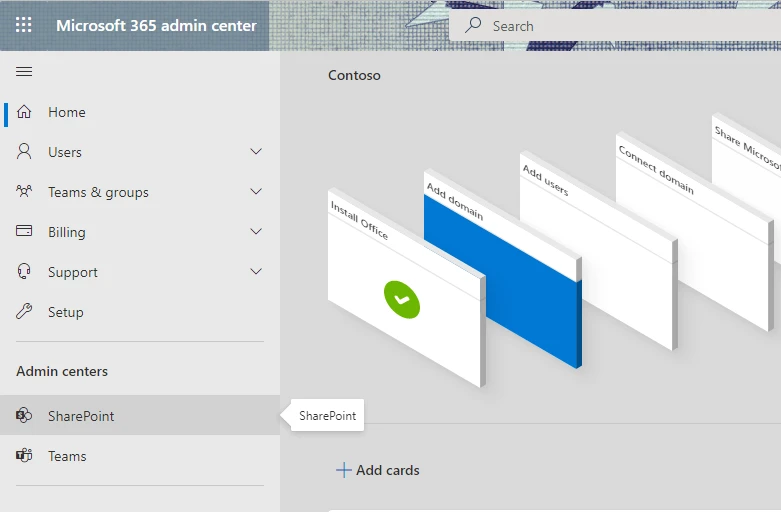
Task: Collapse the navigation menu with hamburger icon
Action: click(24, 72)
